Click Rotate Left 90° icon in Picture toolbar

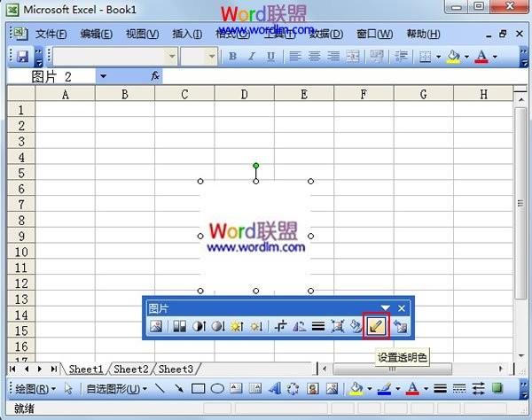click(300, 326)
